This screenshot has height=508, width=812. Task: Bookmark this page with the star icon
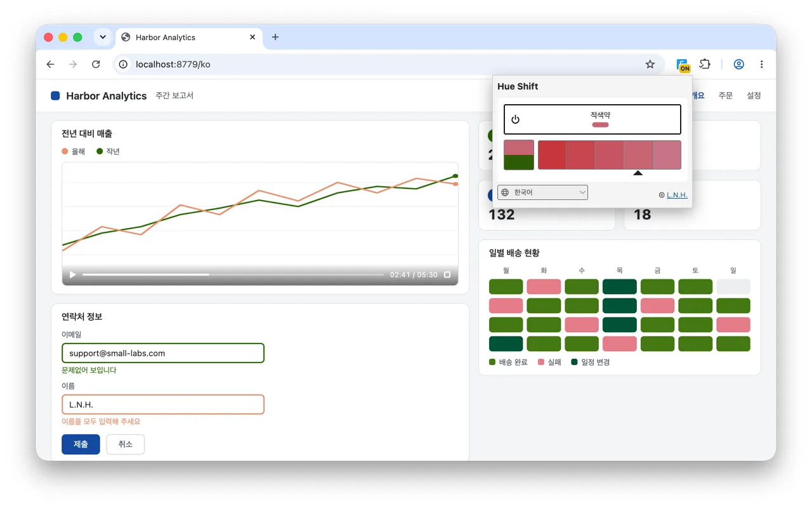pos(650,64)
